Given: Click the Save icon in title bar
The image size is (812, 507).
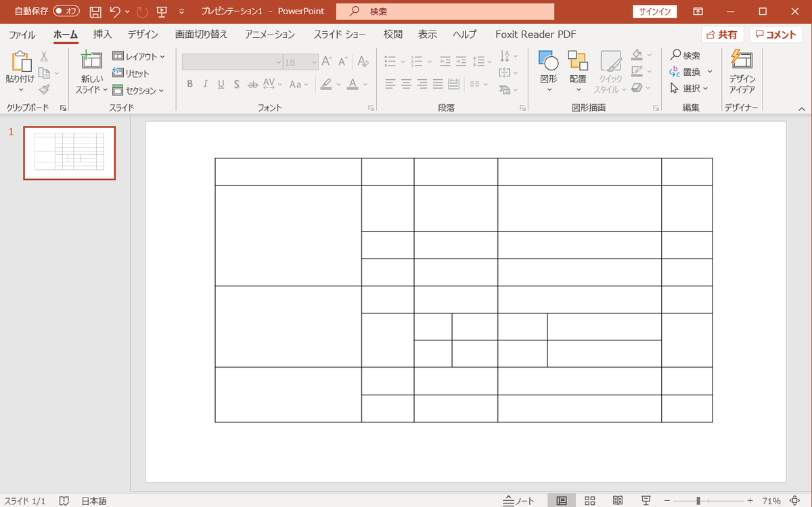Looking at the screenshot, I should tap(95, 12).
